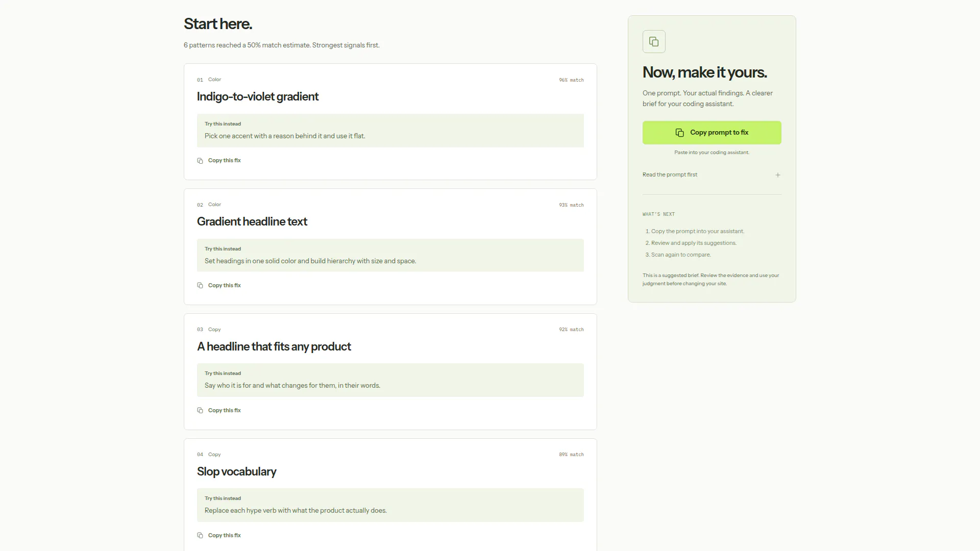Click 'Paste into your coding assistant.' caption
This screenshot has height=551, width=980.
pos(712,153)
